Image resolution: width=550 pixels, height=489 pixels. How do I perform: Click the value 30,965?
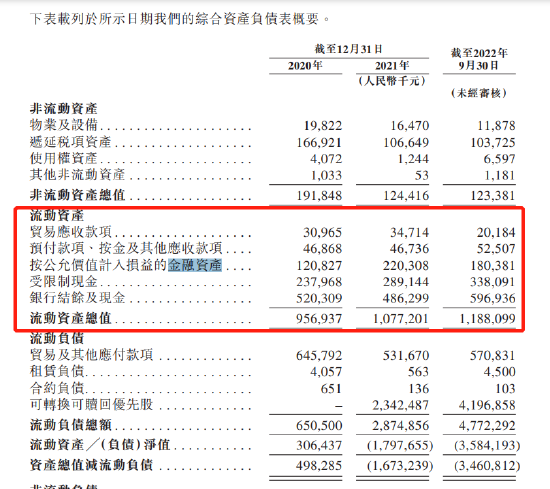point(322,232)
